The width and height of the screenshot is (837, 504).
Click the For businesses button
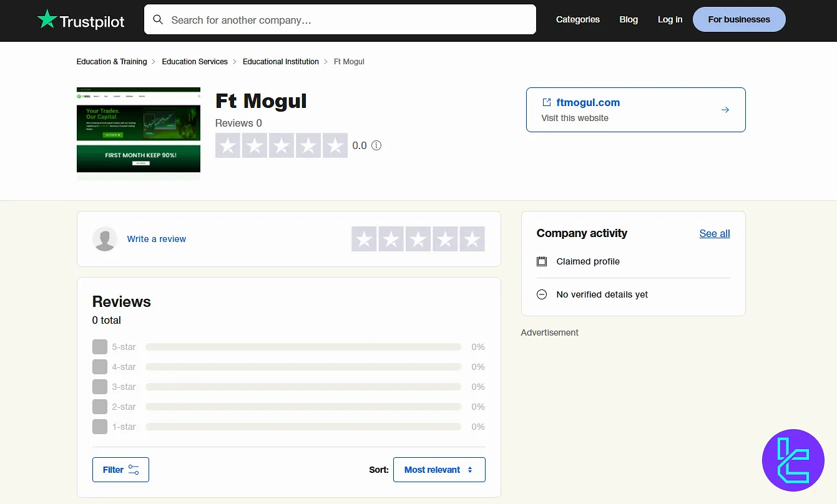pyautogui.click(x=739, y=19)
